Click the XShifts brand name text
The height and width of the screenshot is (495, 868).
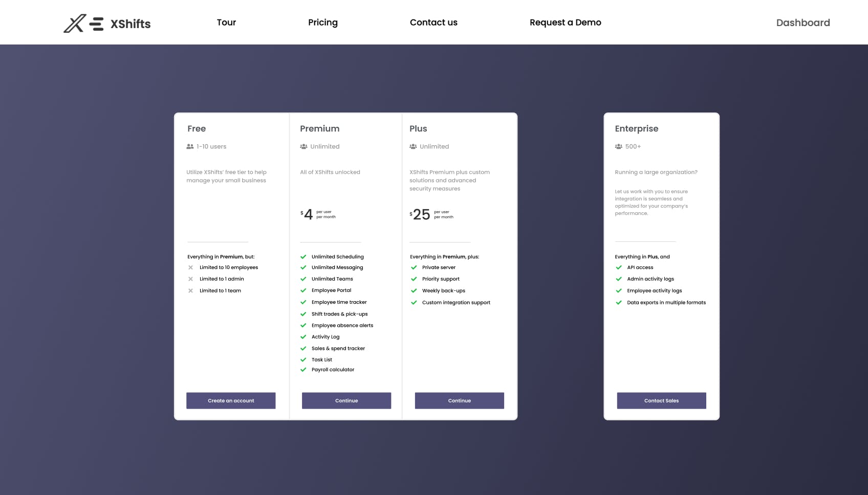pos(131,24)
